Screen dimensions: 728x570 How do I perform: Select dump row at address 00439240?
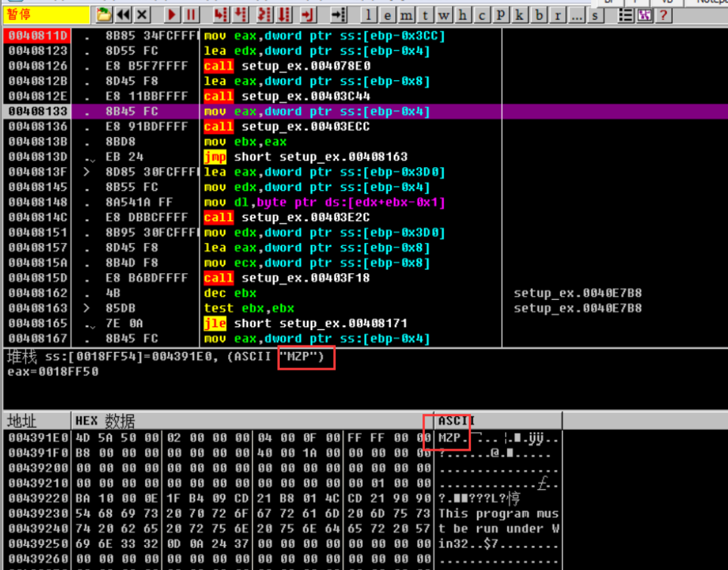tap(283, 529)
